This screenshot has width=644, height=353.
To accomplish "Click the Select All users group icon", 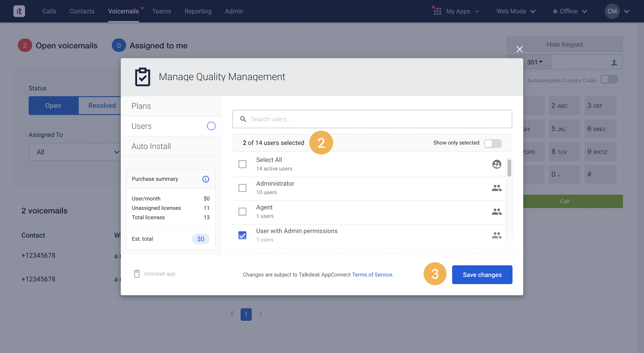I will click(x=496, y=164).
